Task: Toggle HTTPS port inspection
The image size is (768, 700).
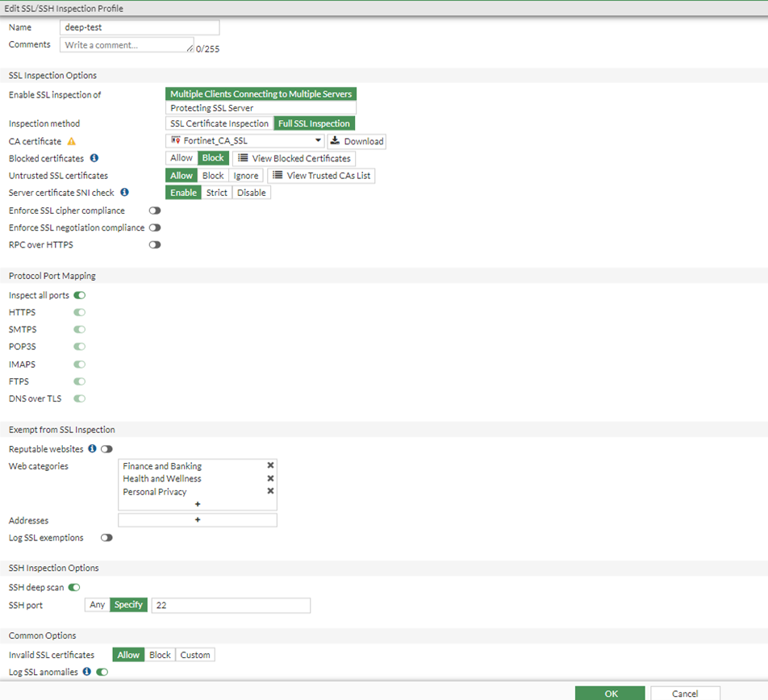Action: point(80,312)
